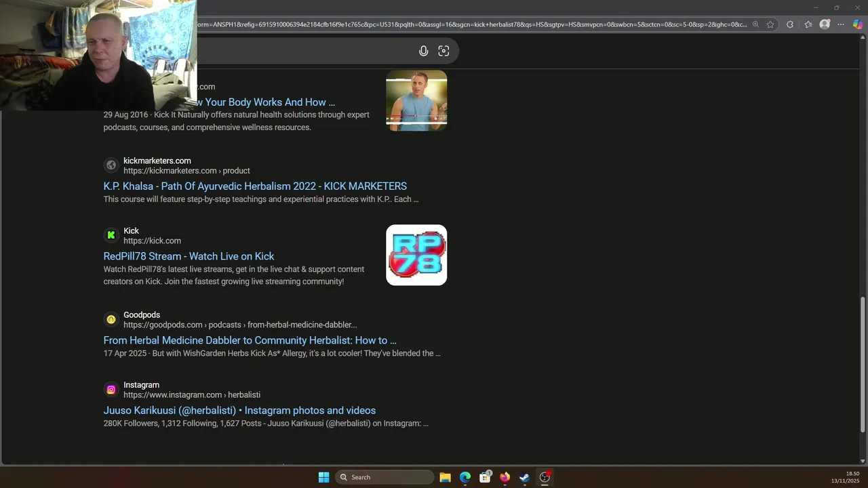Screen dimensions: 868x488
Task: Open the Windows Start menu
Action: pos(323,477)
